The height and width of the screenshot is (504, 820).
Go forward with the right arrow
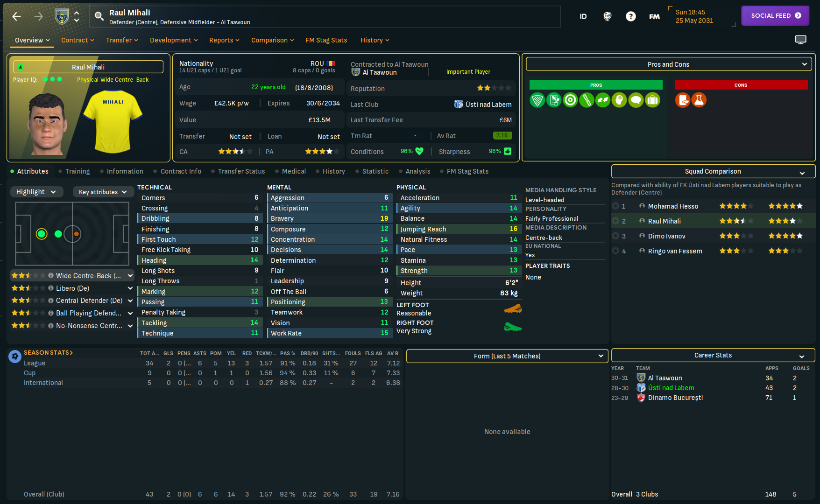pos(39,17)
